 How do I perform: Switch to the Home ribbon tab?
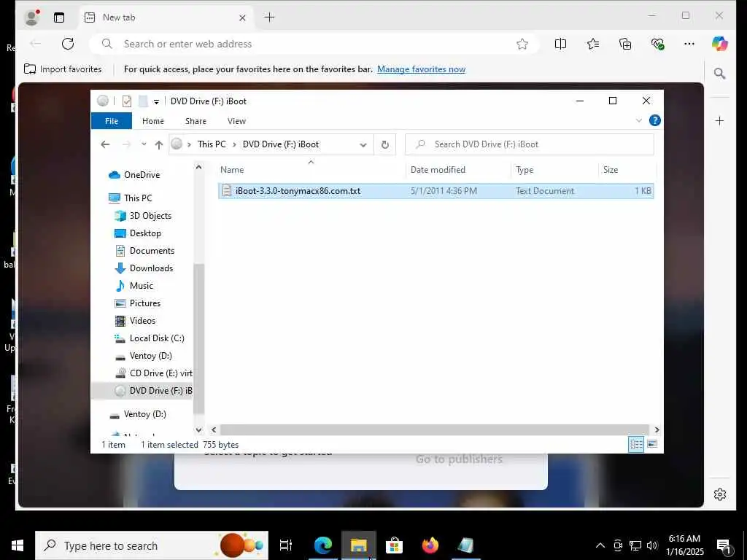point(153,121)
